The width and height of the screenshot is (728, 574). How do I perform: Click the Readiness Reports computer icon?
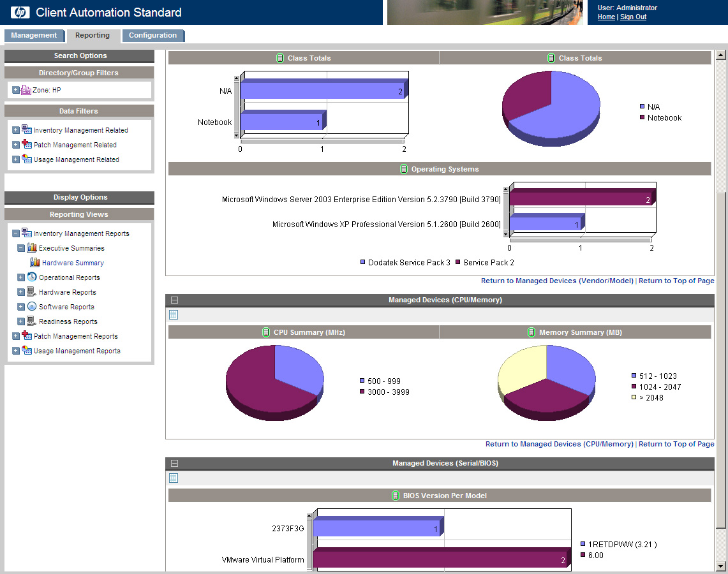click(x=31, y=321)
